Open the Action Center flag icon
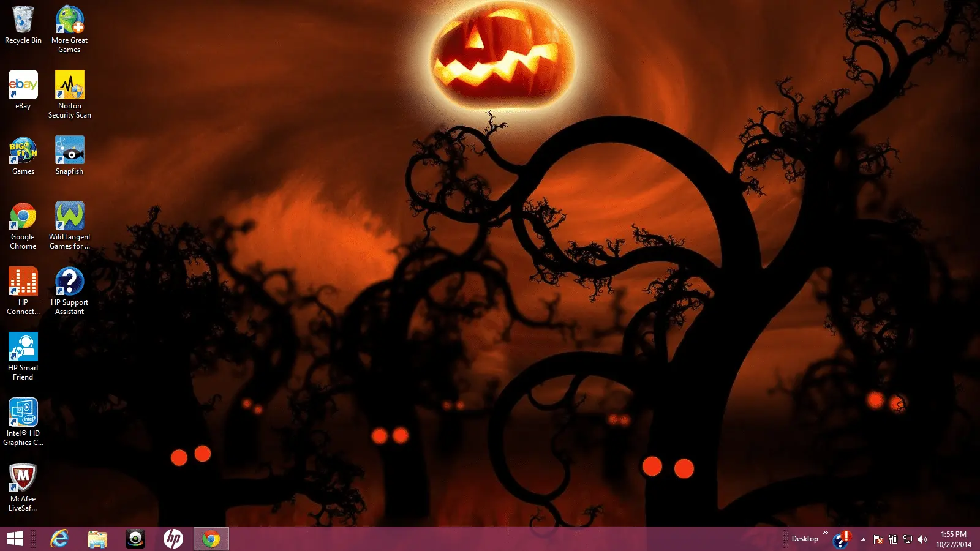This screenshot has height=551, width=980. tap(878, 539)
